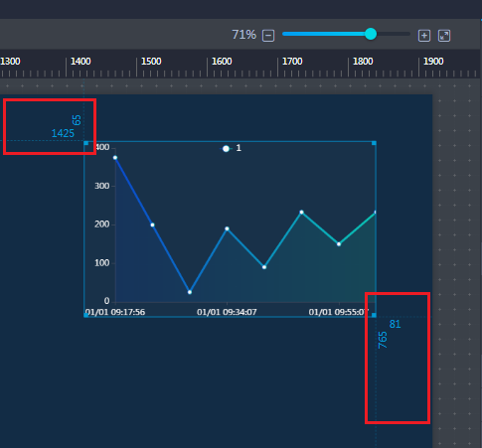Toggle the series 1 legend marker
The image size is (482, 448).
pos(226,149)
